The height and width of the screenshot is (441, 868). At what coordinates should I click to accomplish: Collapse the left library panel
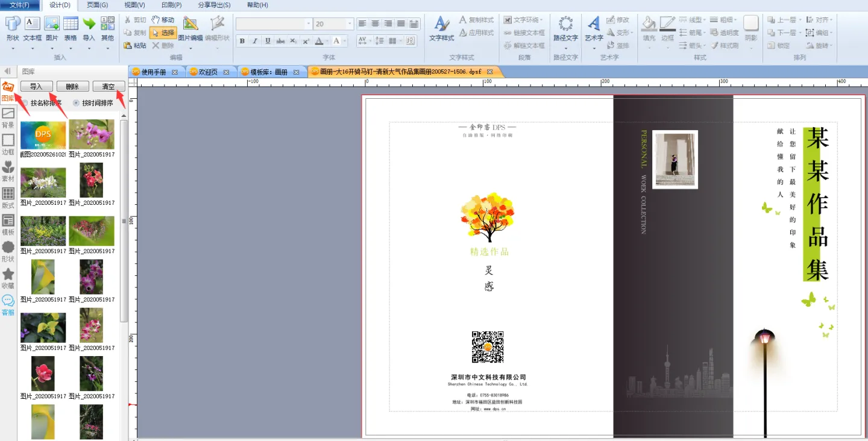tap(8, 71)
